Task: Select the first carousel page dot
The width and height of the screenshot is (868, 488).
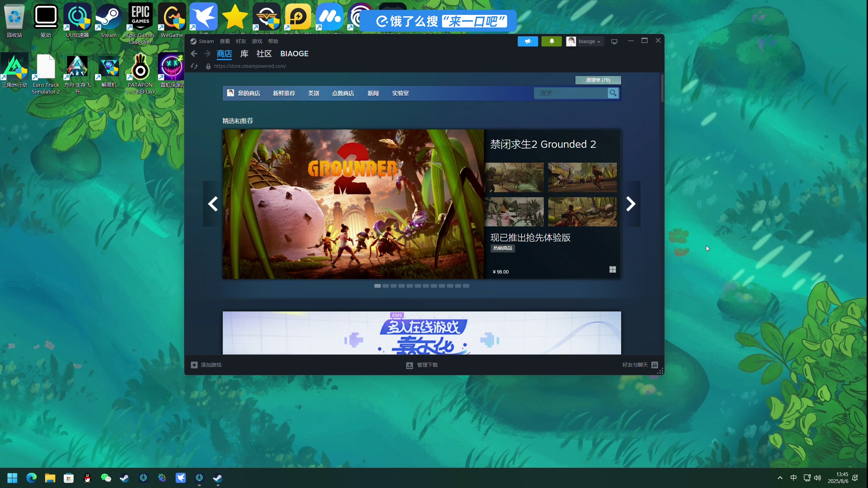Action: pos(377,286)
